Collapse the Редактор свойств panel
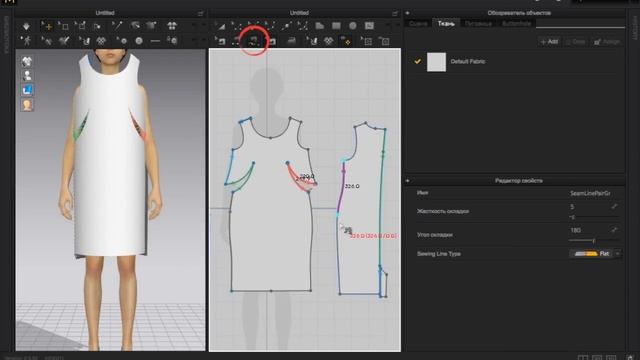 [407, 180]
